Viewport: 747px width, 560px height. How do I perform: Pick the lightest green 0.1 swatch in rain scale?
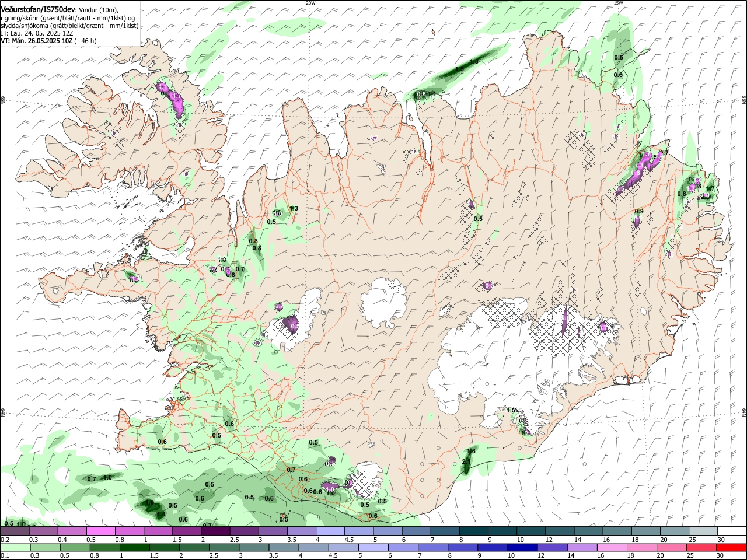tap(15, 548)
